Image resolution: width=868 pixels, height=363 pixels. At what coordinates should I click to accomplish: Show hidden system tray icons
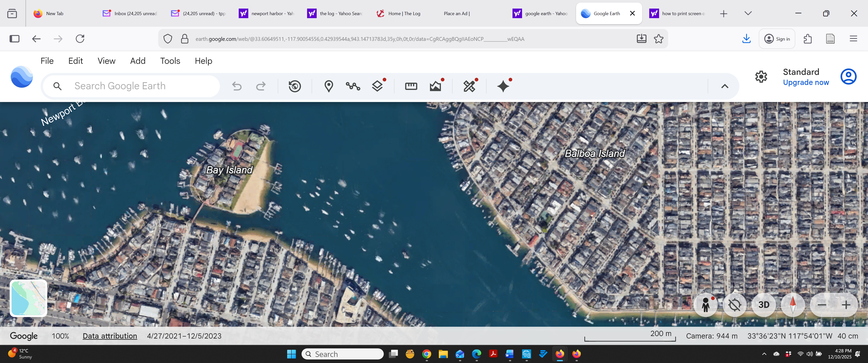pyautogui.click(x=764, y=354)
